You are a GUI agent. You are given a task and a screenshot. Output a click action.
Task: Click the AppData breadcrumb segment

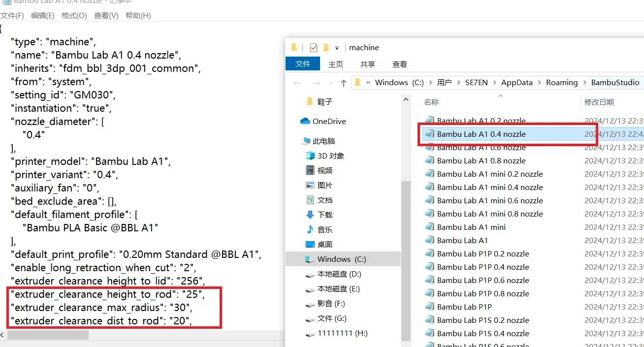click(517, 82)
